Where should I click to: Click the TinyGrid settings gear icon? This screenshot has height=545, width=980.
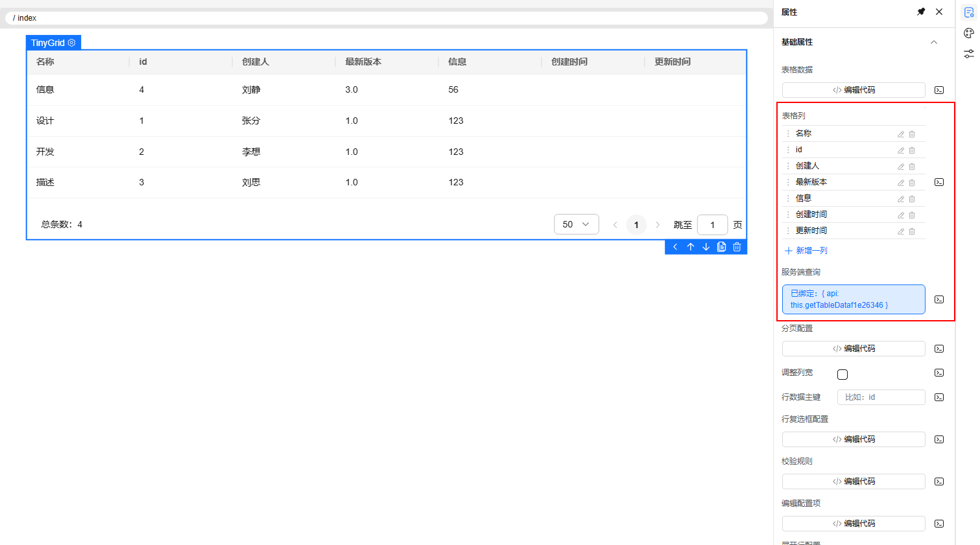click(72, 43)
